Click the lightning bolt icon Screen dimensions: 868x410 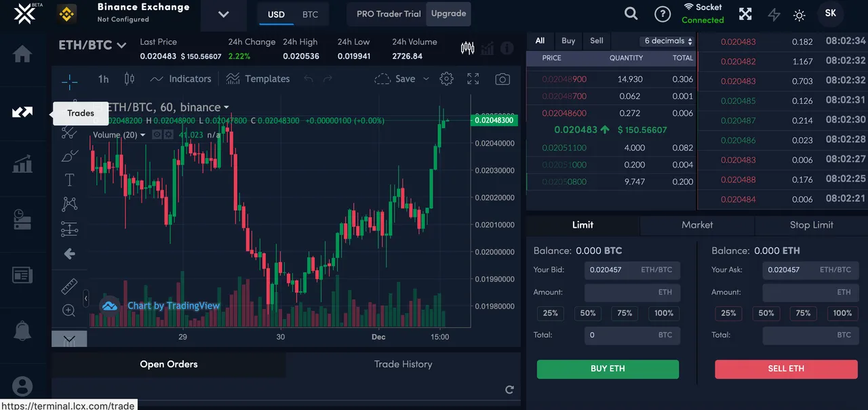coord(774,14)
